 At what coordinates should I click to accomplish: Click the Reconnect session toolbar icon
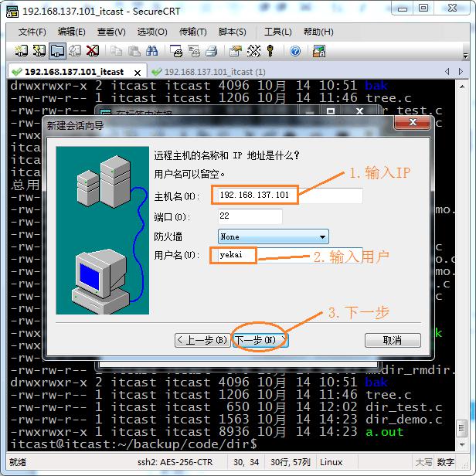point(75,51)
